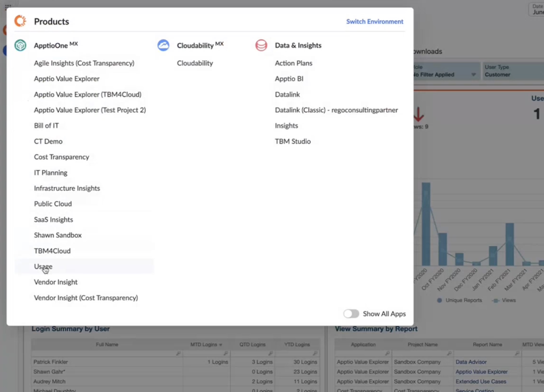Open Action Plans
Screen dimensions: 544x392
pyautogui.click(x=294, y=63)
